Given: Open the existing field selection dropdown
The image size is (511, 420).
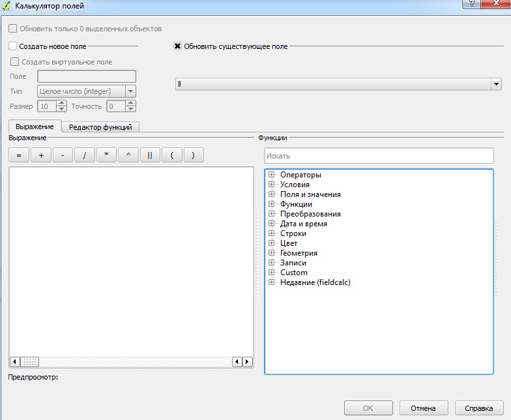Looking at the screenshot, I should (338, 84).
